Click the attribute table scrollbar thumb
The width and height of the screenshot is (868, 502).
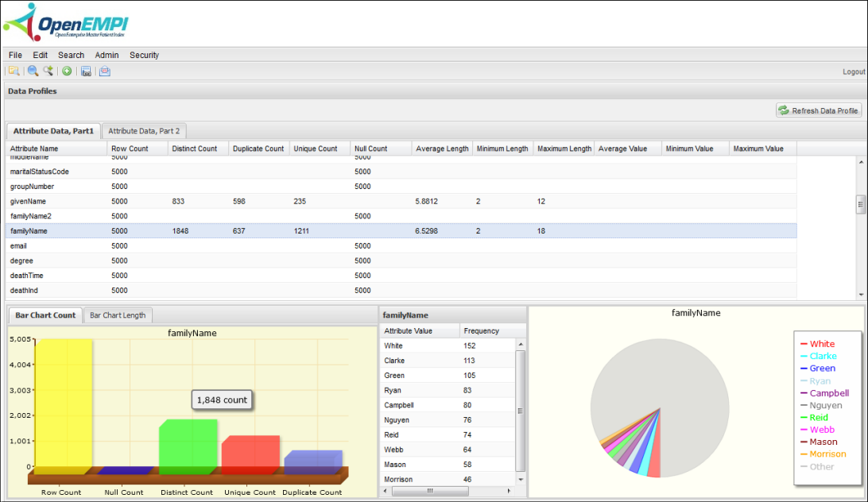click(861, 204)
